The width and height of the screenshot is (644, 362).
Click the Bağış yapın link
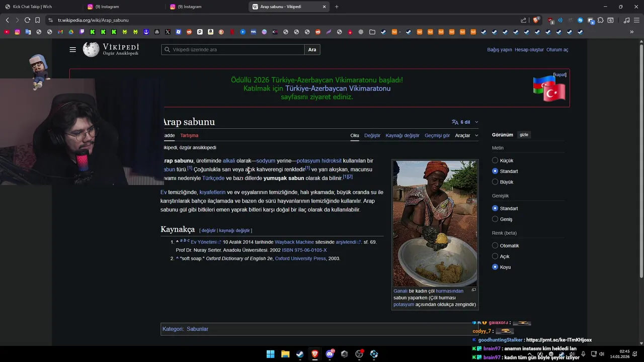[x=499, y=50]
